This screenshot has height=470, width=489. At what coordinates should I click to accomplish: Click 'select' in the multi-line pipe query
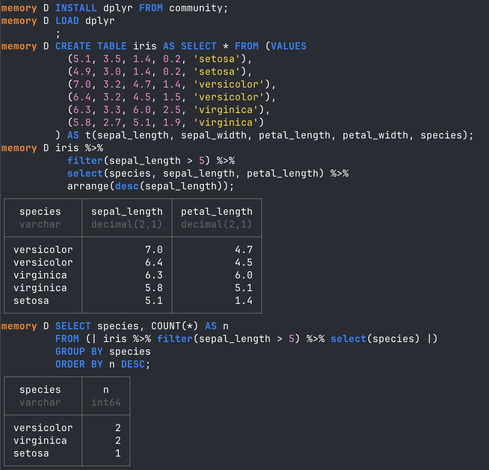(85, 173)
